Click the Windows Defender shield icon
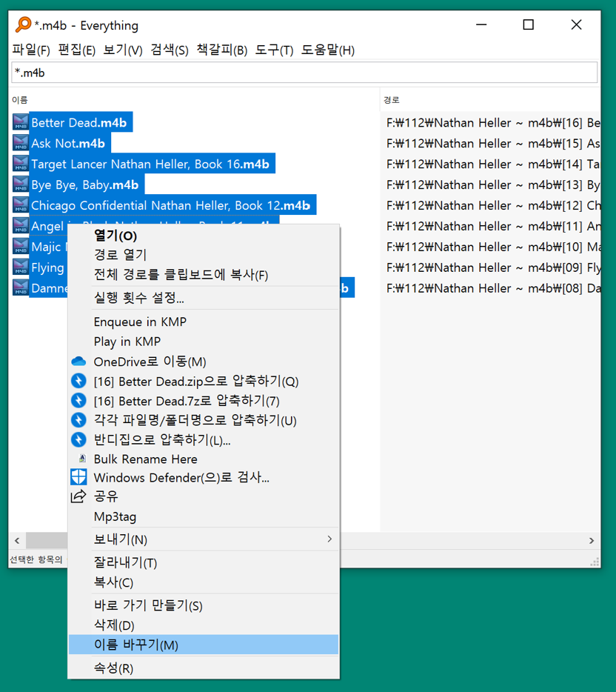Image resolution: width=616 pixels, height=692 pixels. tap(78, 477)
